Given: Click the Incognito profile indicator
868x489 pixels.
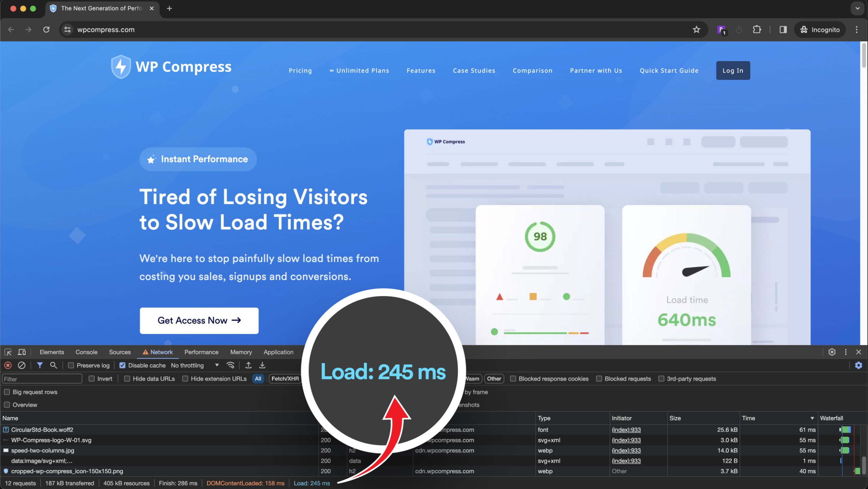Looking at the screenshot, I should 820,30.
